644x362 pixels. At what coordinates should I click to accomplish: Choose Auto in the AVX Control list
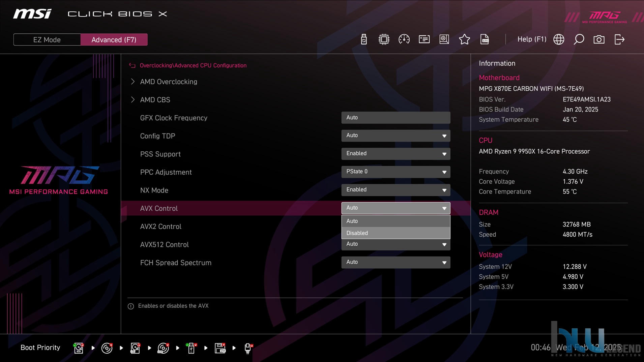396,221
